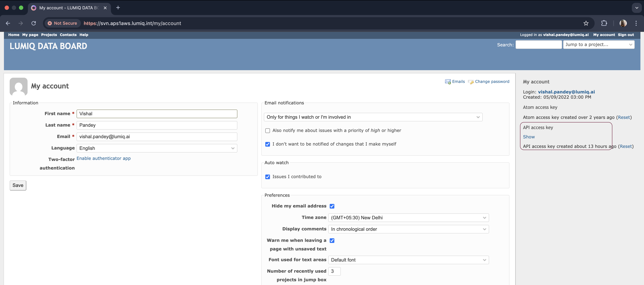Enable notify about high priority issues
Viewport: 644px width, 285px height.
[267, 131]
